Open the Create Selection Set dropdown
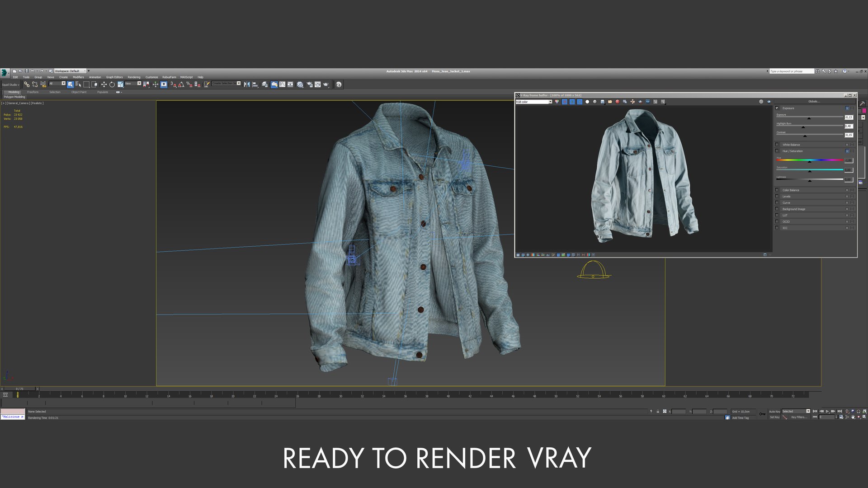Image resolution: width=868 pixels, height=488 pixels. coord(226,84)
